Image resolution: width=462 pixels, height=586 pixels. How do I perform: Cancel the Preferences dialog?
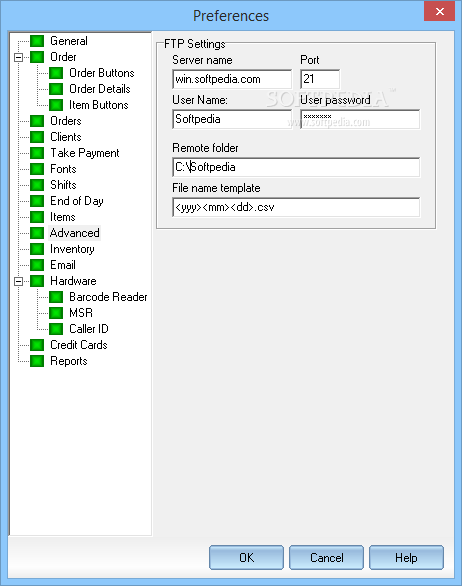click(x=326, y=558)
